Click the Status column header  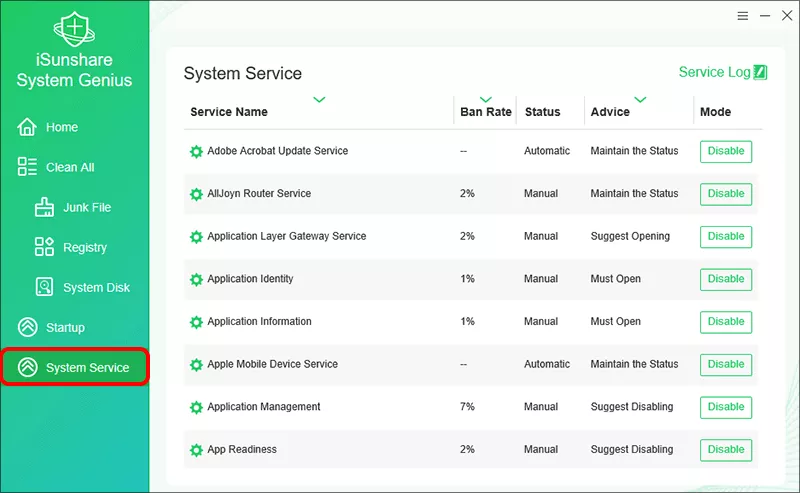[542, 112]
